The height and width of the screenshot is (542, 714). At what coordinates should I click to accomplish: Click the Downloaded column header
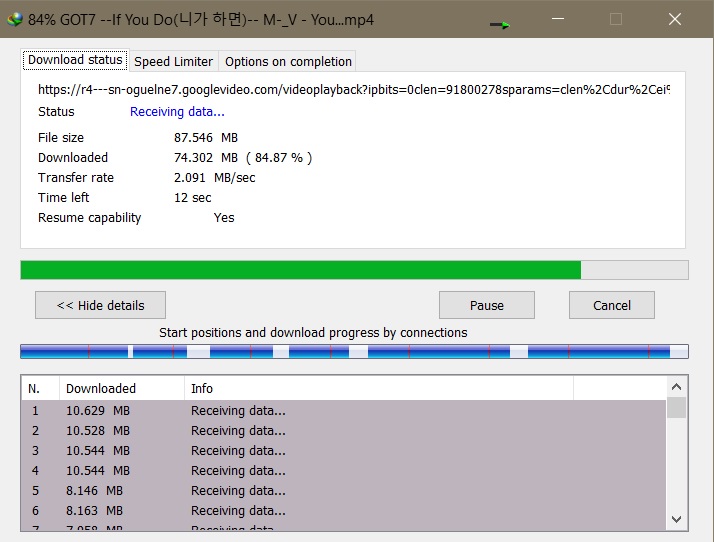tap(122, 389)
